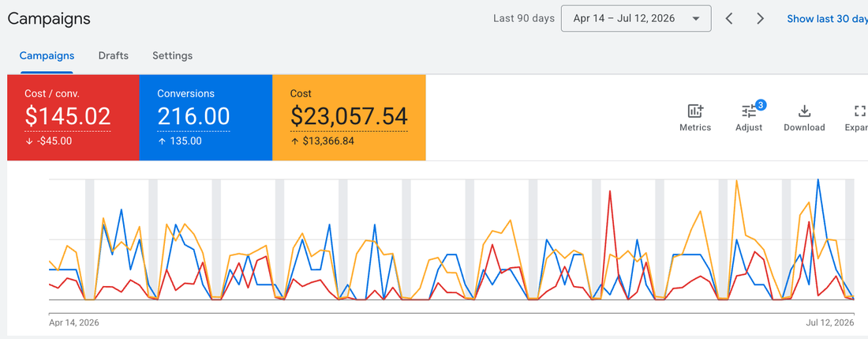
Task: Open the Metrics chart options
Action: point(694,118)
